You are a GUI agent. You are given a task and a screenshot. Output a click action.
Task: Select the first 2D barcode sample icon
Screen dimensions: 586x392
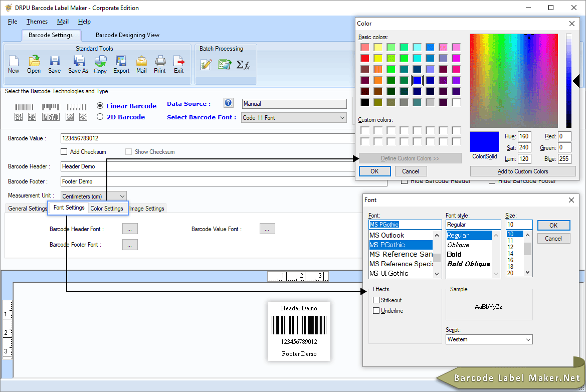(19, 117)
